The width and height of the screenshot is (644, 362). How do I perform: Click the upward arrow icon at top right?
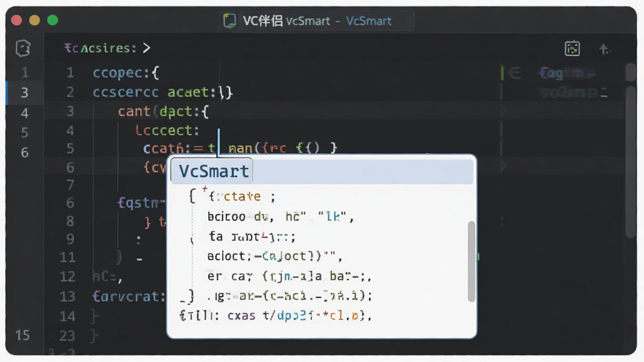tap(603, 49)
